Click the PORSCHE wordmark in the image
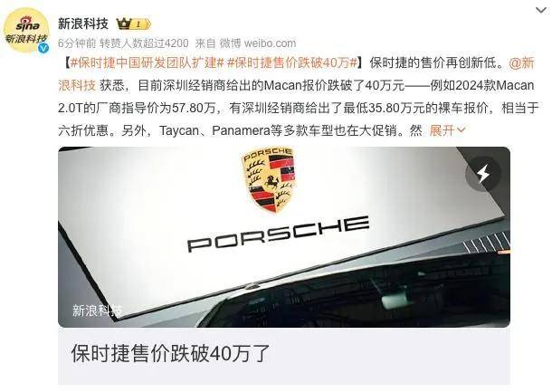This screenshot has height=392, width=552. point(278,234)
